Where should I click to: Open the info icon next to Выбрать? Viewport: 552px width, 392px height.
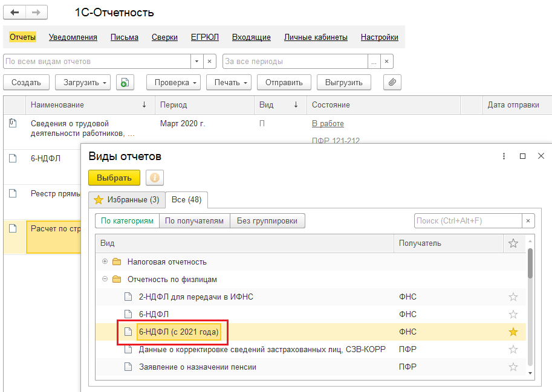(x=155, y=178)
